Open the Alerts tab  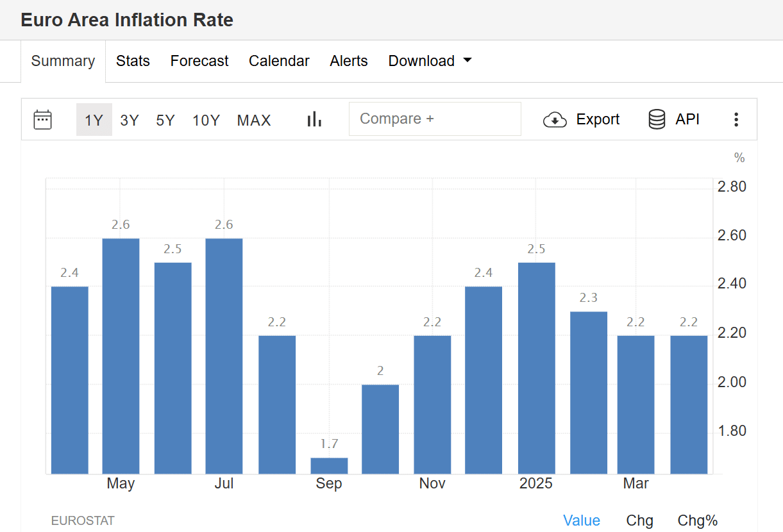pos(349,61)
